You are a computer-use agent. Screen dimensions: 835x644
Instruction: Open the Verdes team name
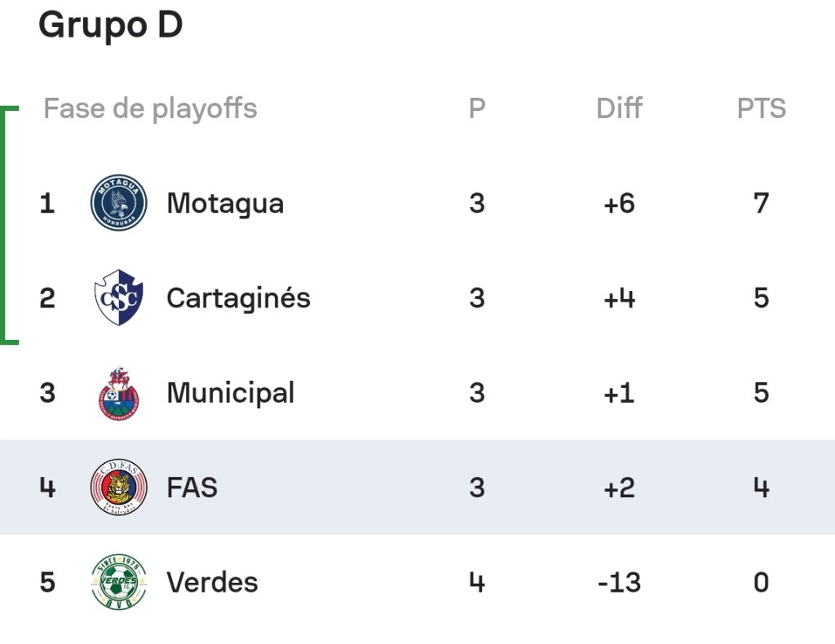tap(213, 582)
